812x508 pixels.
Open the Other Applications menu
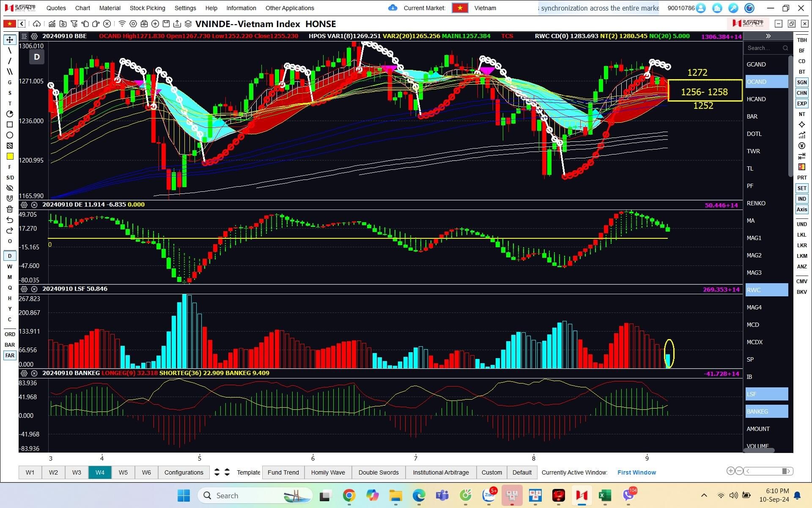[x=290, y=8]
